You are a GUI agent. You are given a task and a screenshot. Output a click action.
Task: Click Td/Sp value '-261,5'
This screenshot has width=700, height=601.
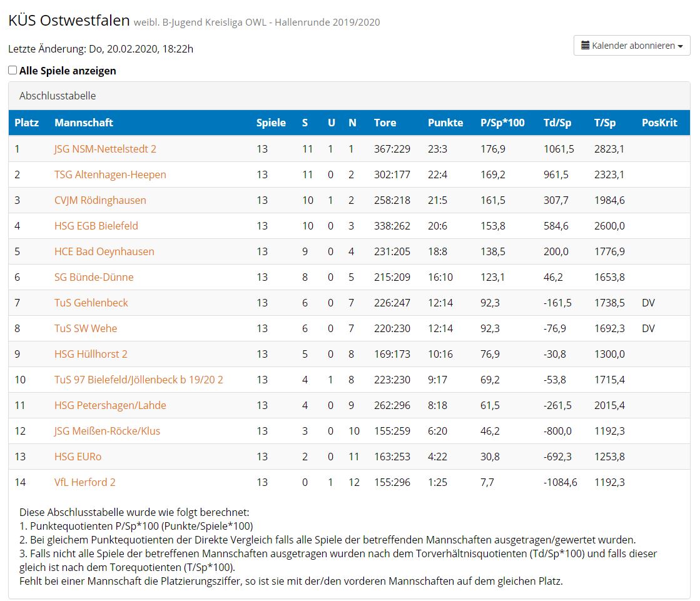tap(557, 406)
